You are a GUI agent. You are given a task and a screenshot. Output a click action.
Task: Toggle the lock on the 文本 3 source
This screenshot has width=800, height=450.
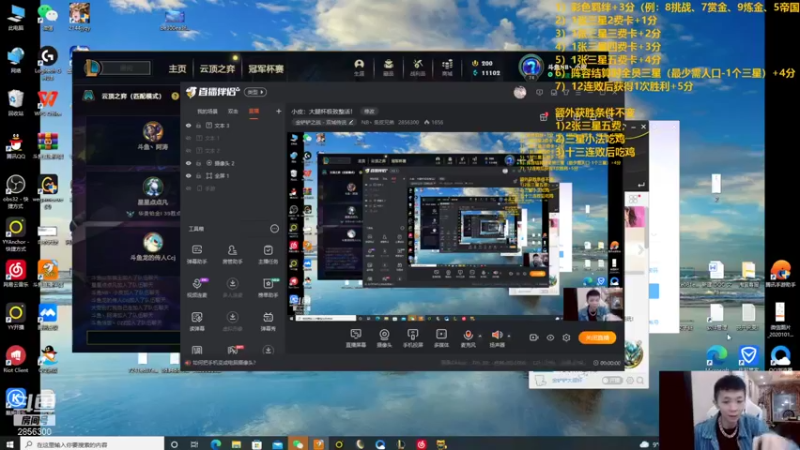198,126
